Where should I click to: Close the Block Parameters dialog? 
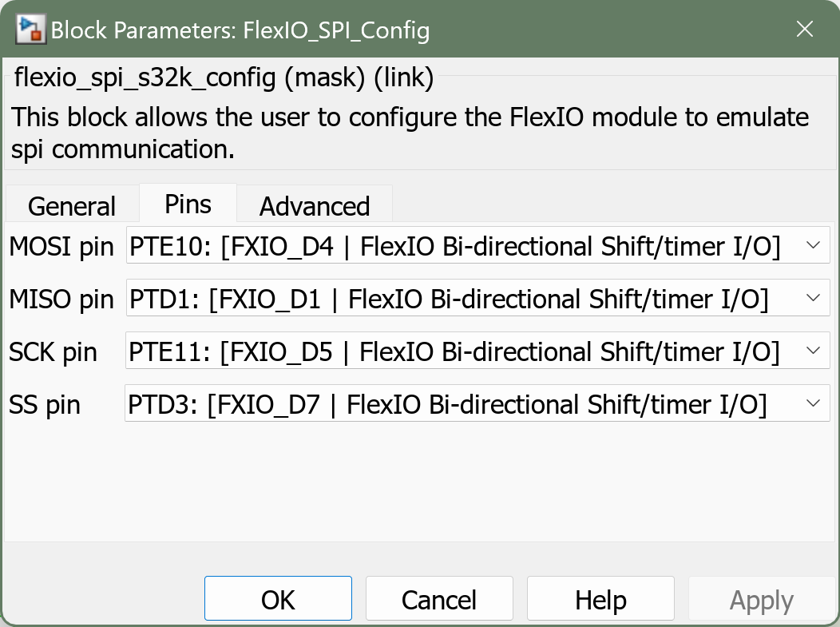click(x=804, y=29)
